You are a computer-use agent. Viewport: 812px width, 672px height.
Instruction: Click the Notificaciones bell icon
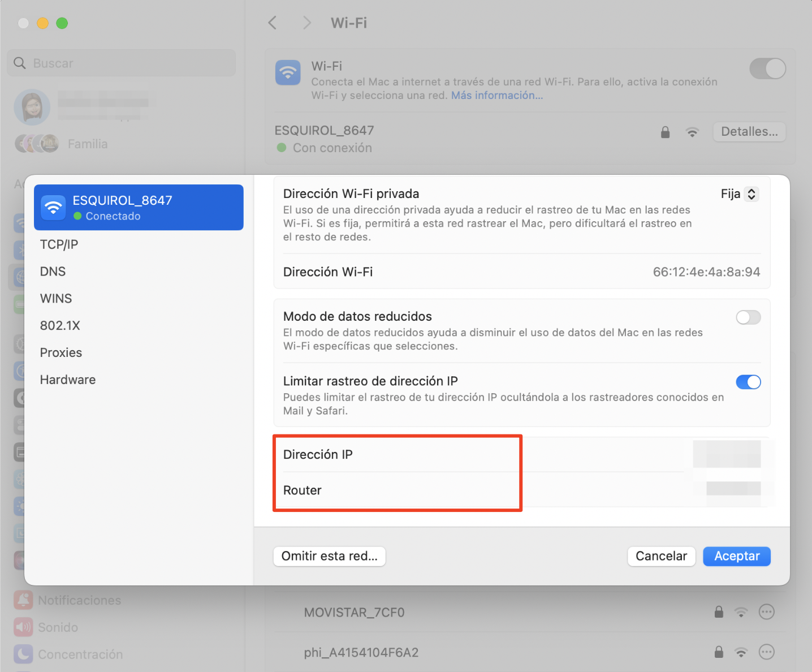point(23,600)
